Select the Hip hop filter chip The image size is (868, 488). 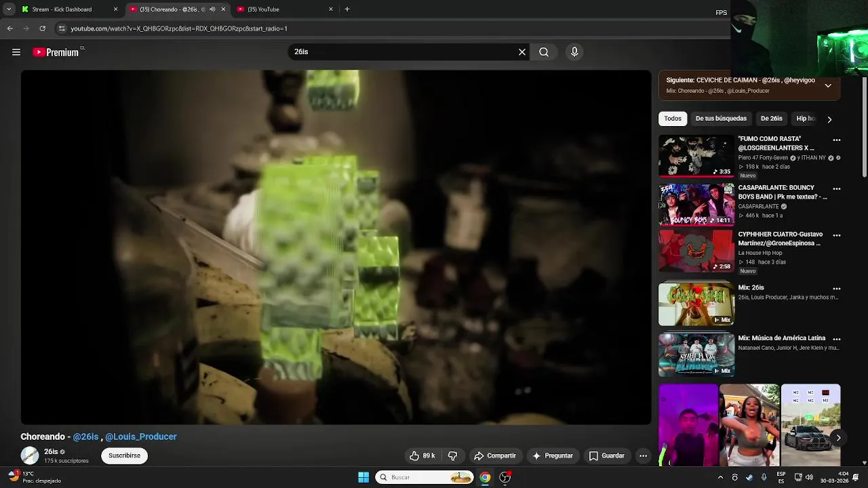[x=806, y=119]
